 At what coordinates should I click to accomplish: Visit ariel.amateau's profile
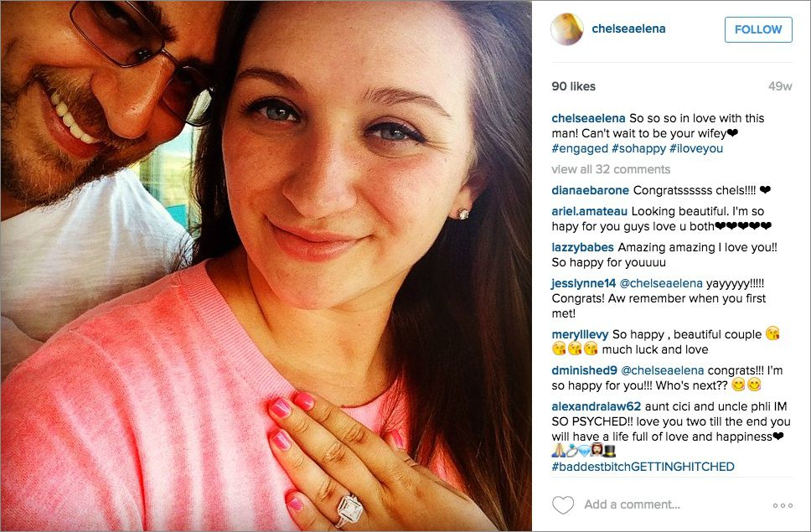click(x=589, y=211)
